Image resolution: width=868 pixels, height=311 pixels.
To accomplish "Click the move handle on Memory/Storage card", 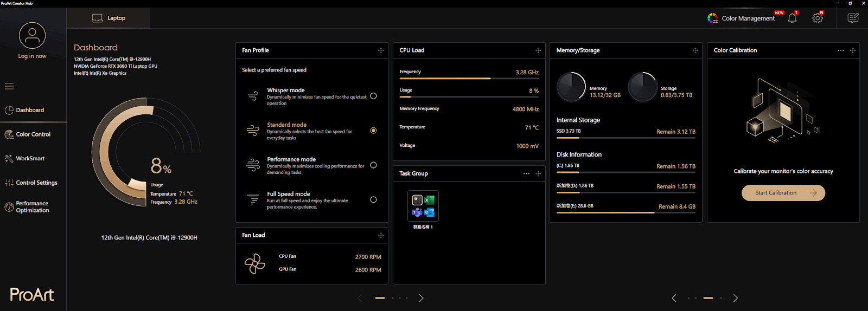I will pos(695,50).
